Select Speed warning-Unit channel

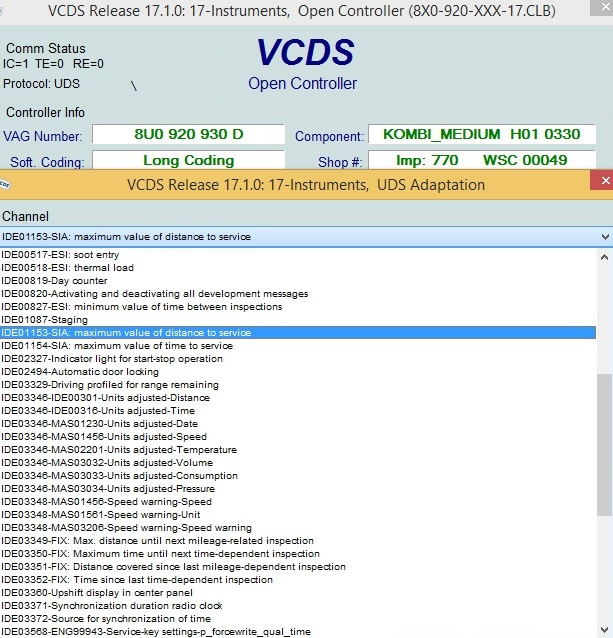pyautogui.click(x=298, y=515)
